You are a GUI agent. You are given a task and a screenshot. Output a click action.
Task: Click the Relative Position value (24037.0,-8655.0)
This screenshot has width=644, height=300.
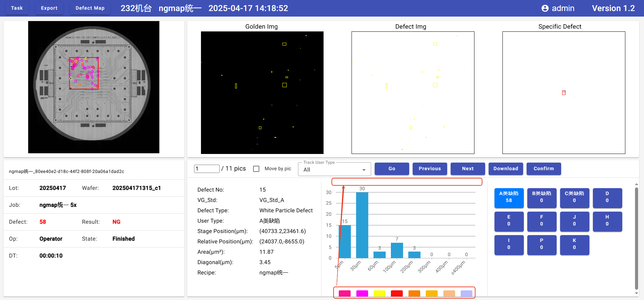pyautogui.click(x=282, y=241)
